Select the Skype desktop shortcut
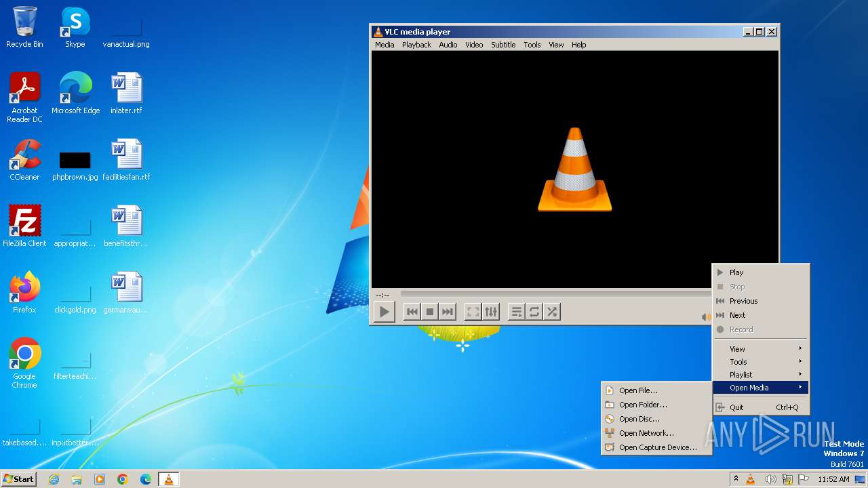 [x=75, y=27]
